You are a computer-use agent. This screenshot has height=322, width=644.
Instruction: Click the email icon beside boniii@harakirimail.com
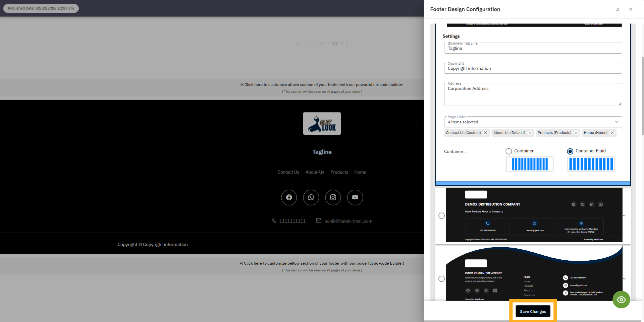[319, 220]
